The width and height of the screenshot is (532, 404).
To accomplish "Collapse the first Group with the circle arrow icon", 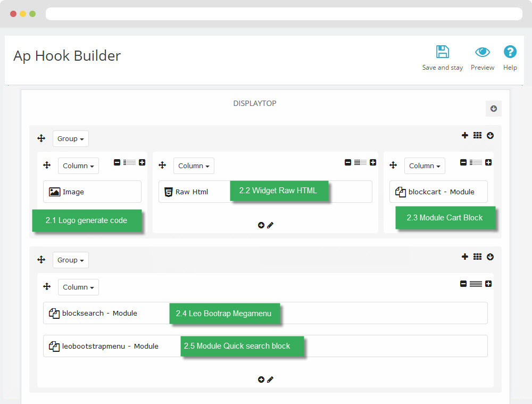I will (x=490, y=135).
